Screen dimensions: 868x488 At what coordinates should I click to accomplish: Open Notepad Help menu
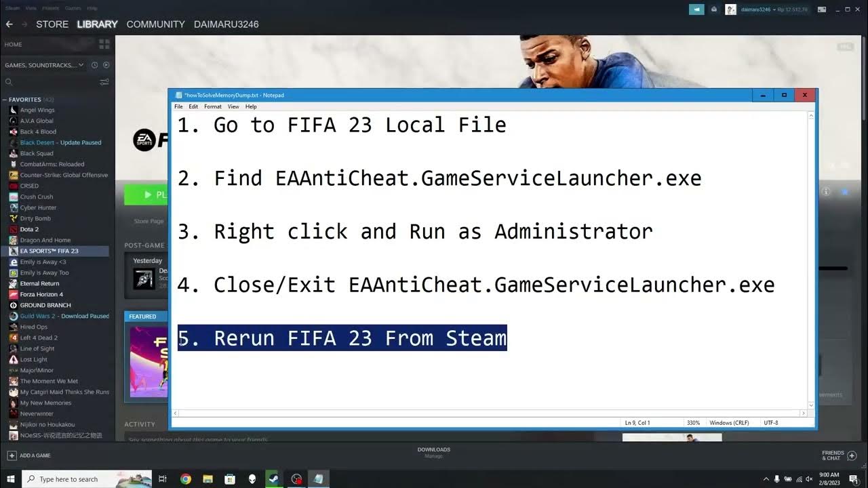pos(251,106)
